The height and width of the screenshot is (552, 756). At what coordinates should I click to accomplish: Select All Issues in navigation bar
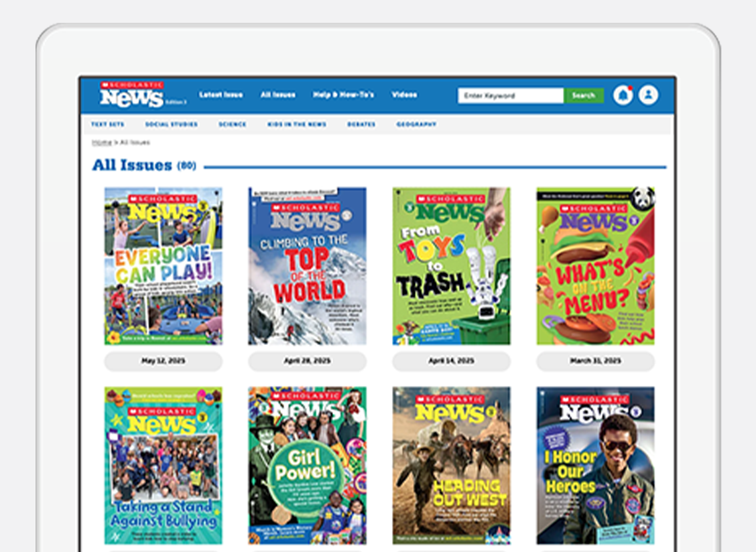(x=278, y=95)
